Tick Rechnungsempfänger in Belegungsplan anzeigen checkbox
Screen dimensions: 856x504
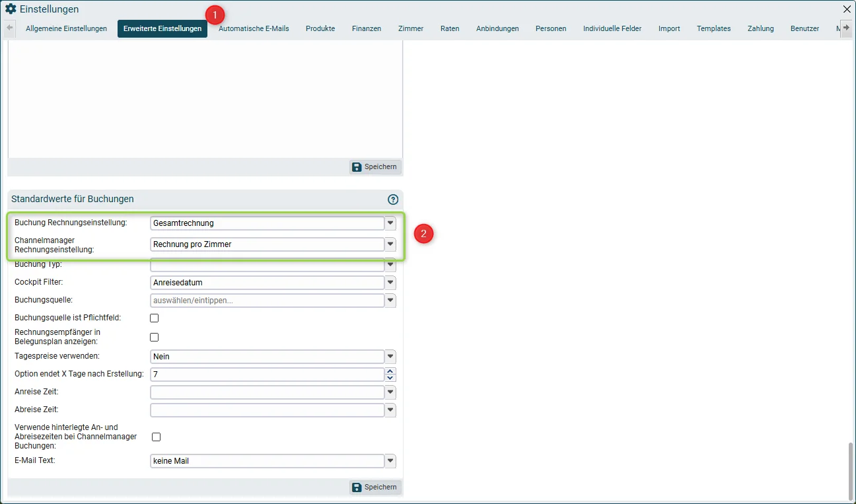point(155,337)
